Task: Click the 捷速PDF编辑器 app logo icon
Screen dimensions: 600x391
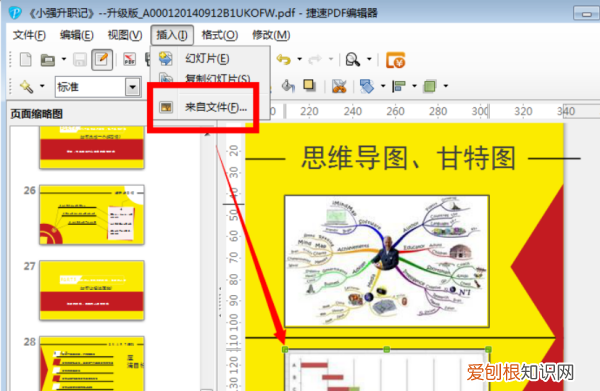Action: [x=15, y=13]
